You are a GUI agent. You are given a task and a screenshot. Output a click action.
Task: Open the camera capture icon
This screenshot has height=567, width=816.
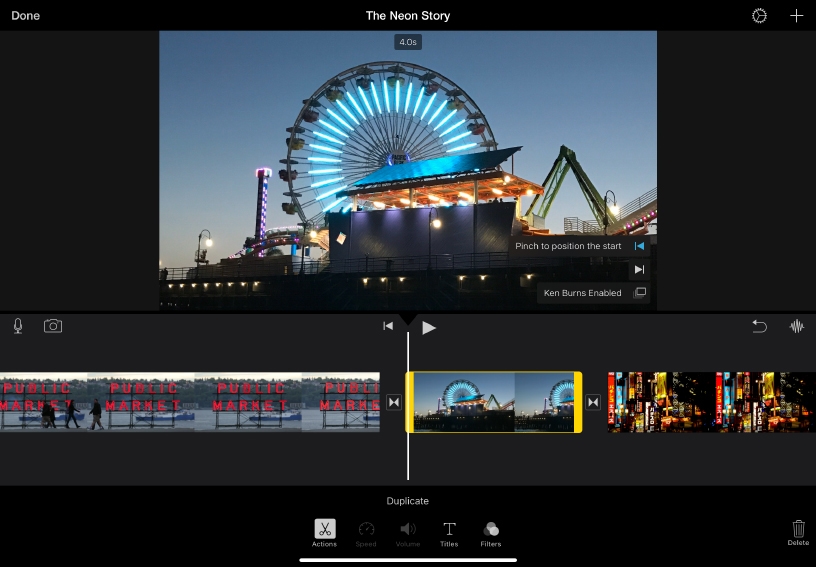click(52, 326)
